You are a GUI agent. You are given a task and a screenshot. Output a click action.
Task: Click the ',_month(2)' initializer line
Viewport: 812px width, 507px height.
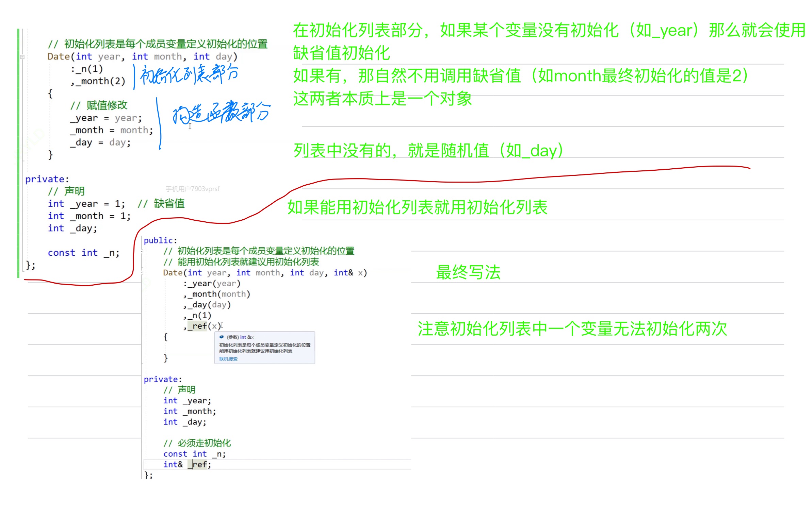(98, 81)
